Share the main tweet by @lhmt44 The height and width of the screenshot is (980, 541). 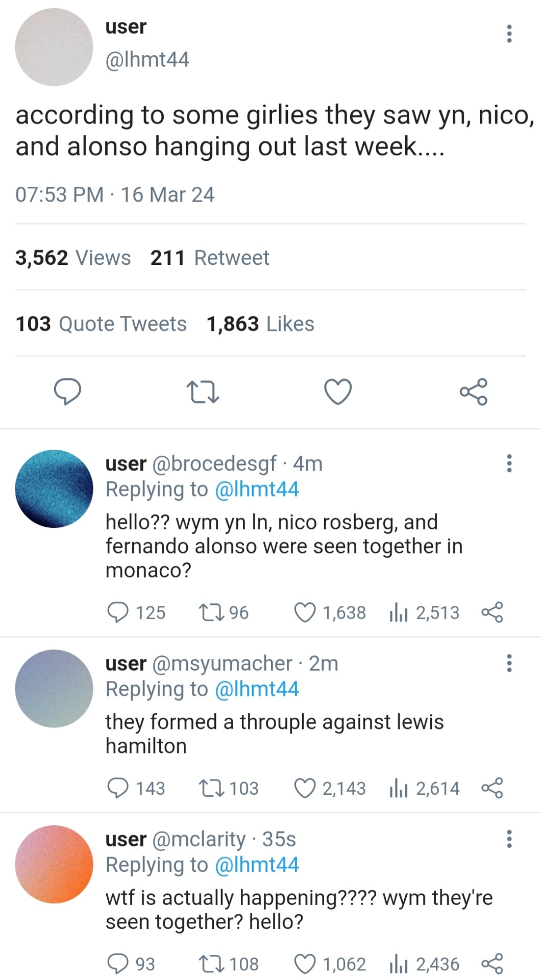[474, 392]
